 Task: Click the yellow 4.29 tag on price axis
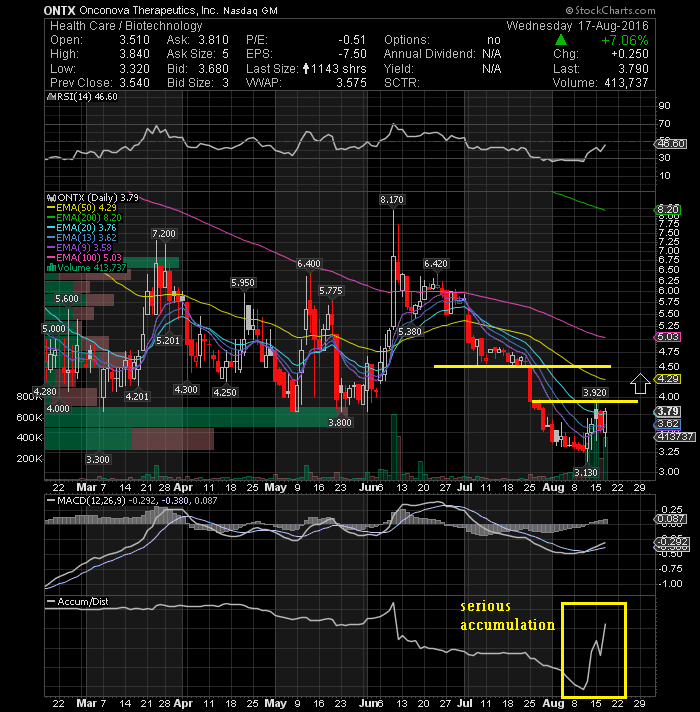[x=668, y=379]
